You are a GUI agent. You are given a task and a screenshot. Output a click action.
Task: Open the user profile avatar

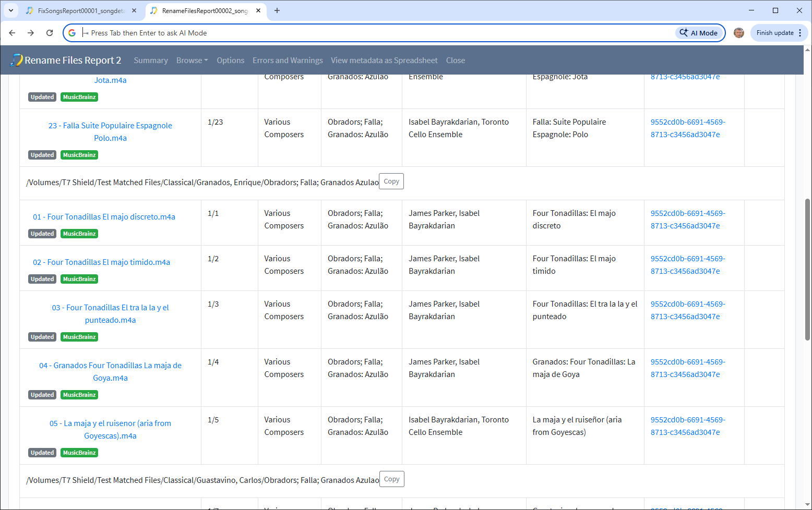pyautogui.click(x=738, y=33)
